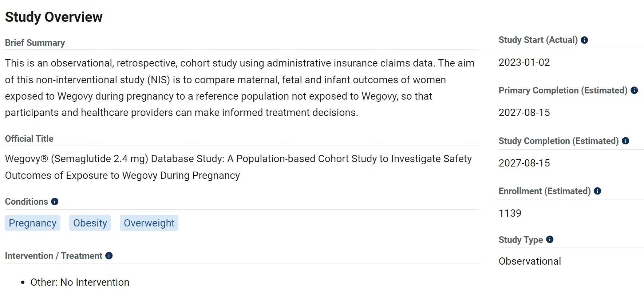Click the Official Title section label

pyautogui.click(x=29, y=139)
